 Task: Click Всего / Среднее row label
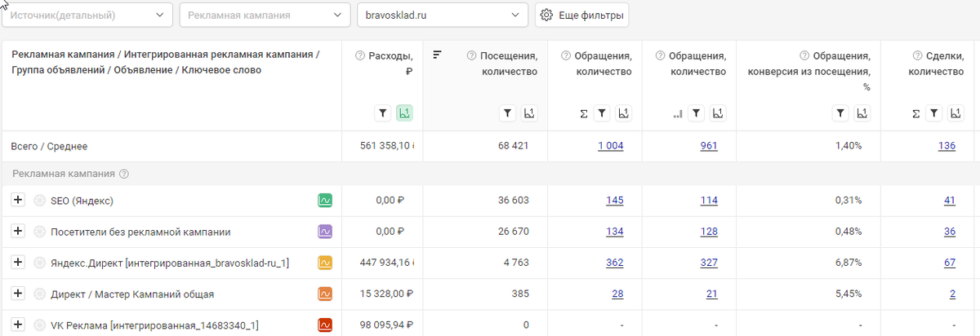click(49, 146)
